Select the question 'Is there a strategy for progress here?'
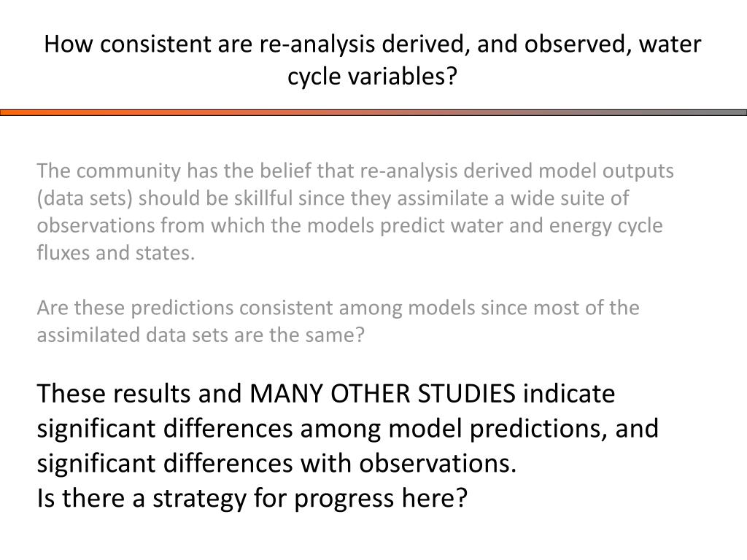Viewport: 747px width, 560px height. pyautogui.click(x=252, y=499)
